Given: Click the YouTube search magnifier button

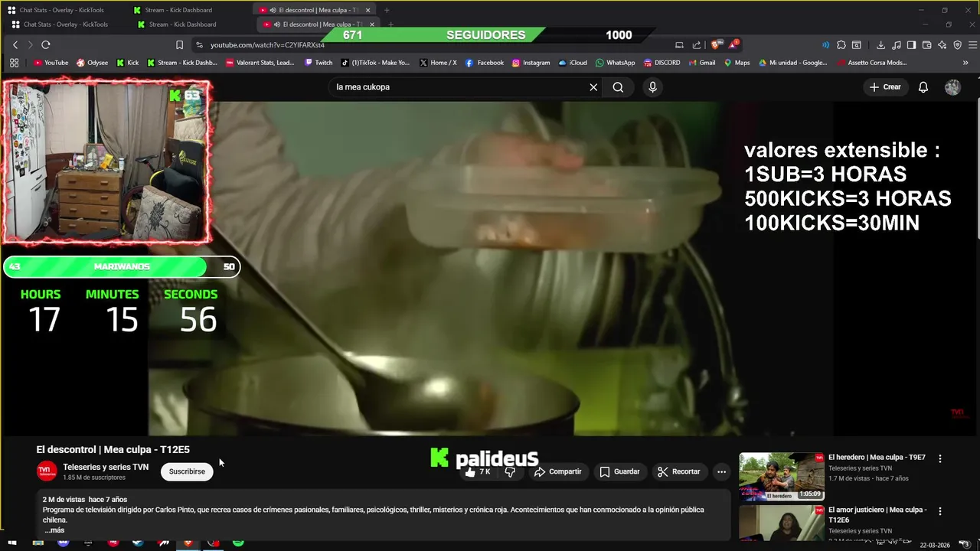Looking at the screenshot, I should 618,87.
